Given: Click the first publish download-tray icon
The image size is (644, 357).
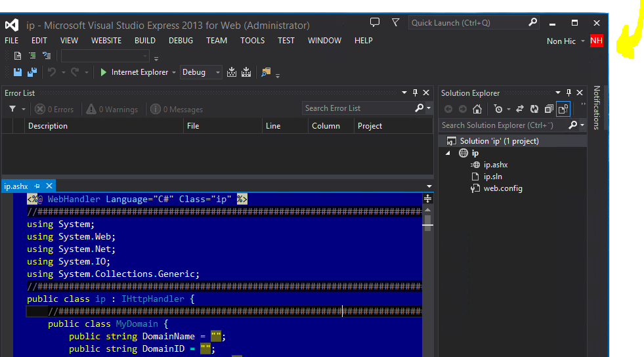Looking at the screenshot, I should click(232, 72).
